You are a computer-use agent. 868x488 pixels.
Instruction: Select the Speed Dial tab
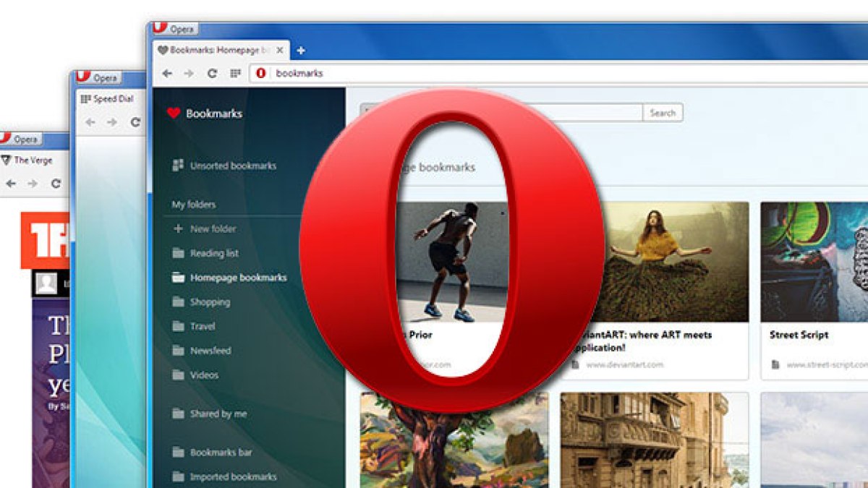pos(109,99)
